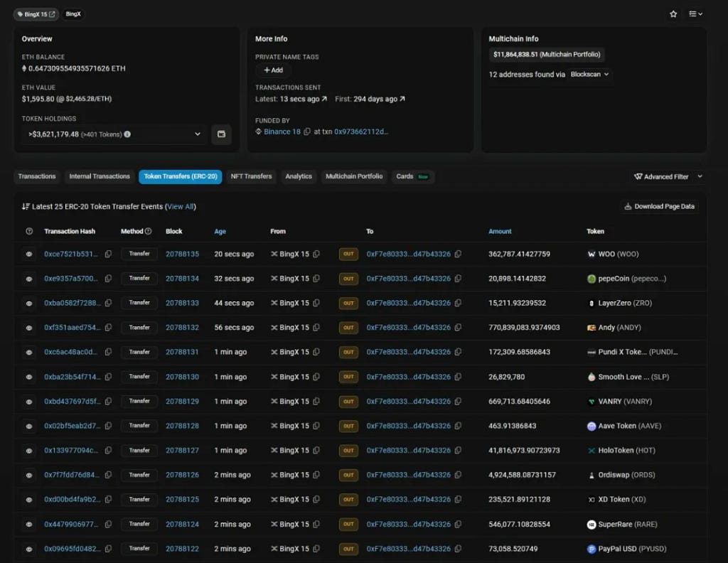The image size is (728, 563).
Task: Open the Analytics tab
Action: pos(299,176)
